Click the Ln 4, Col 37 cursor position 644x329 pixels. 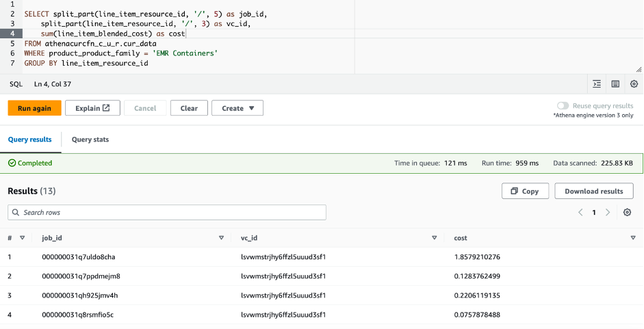53,84
